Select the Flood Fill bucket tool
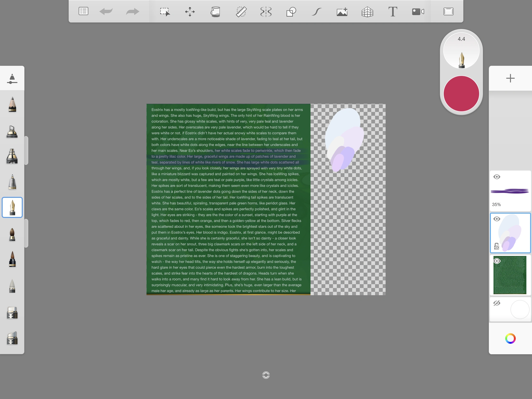532x399 pixels. tap(215, 11)
